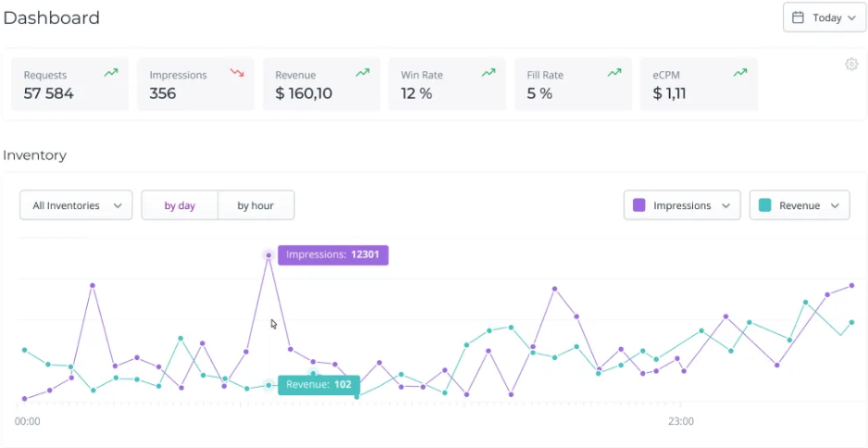Viewport: 868px width, 448px height.
Task: Select the Fill Rate 5 % card
Action: (x=573, y=84)
